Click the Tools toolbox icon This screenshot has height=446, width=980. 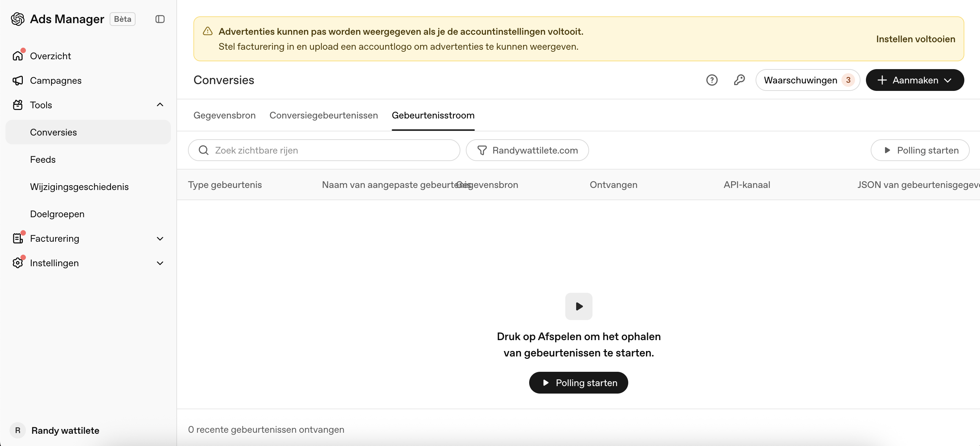tap(17, 105)
